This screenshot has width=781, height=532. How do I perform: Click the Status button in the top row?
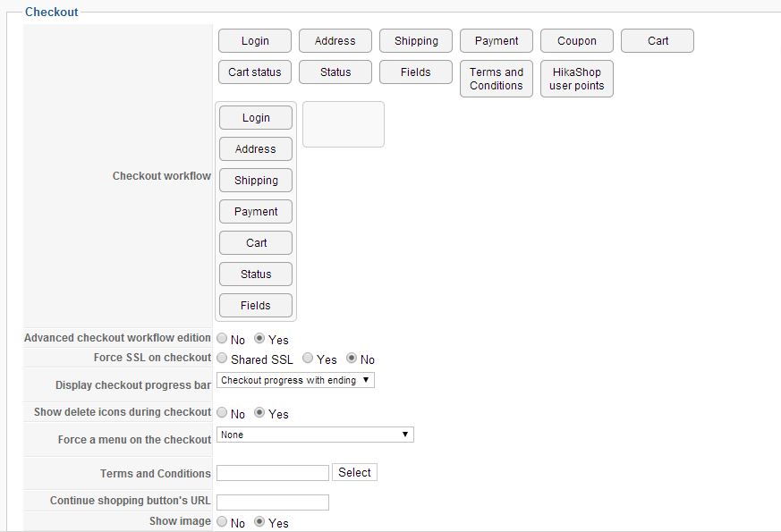click(x=335, y=72)
